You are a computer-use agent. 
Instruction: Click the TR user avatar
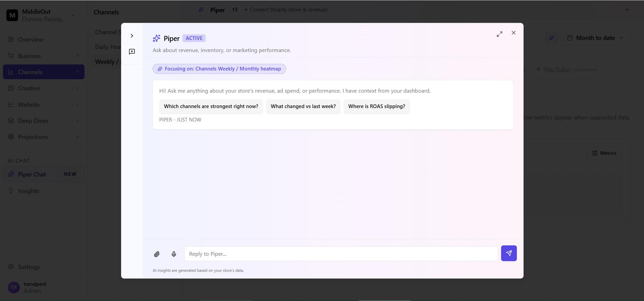[14, 288]
